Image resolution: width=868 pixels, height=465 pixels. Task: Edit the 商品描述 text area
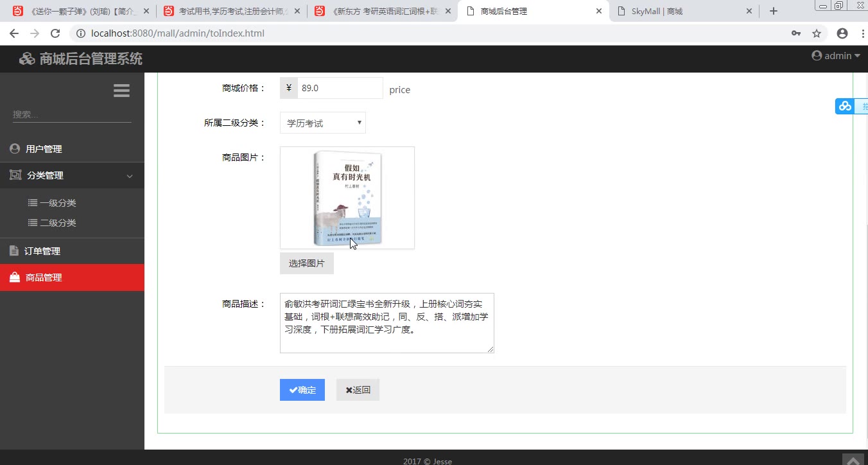[387, 323]
